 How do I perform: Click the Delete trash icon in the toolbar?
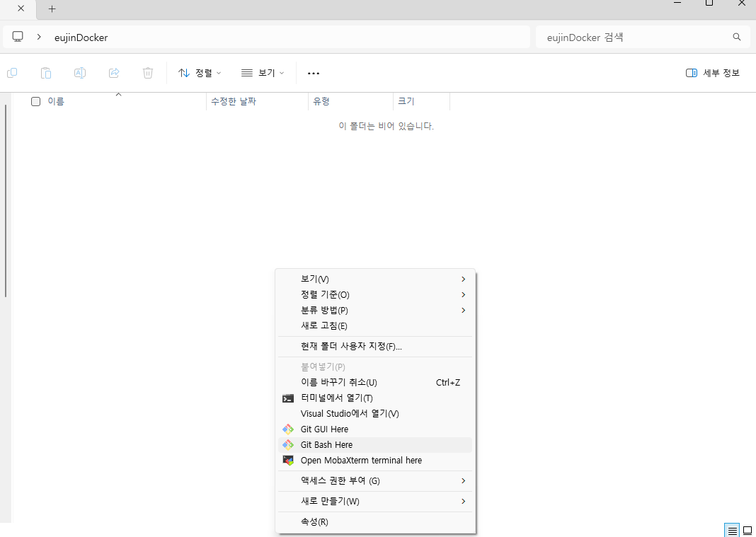pyautogui.click(x=147, y=73)
